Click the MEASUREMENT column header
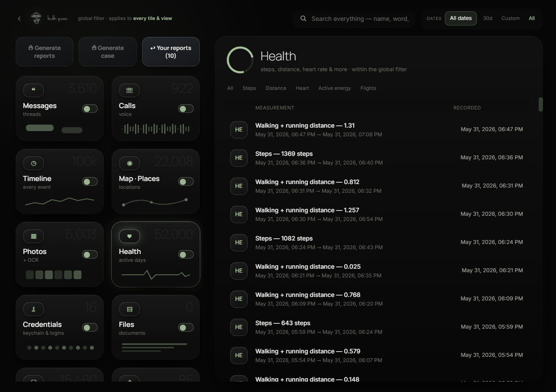Screen dimensions: 556x392 point(275,108)
